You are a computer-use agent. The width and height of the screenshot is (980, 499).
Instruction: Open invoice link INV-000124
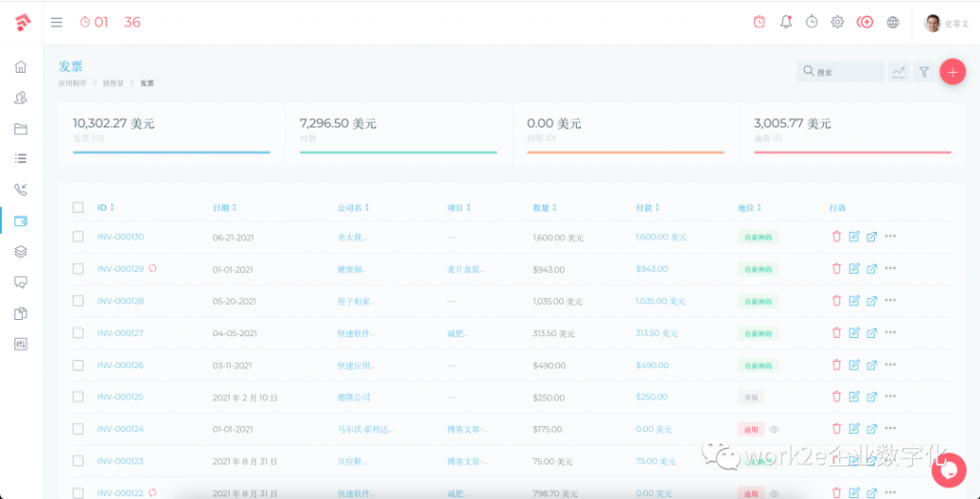point(120,428)
